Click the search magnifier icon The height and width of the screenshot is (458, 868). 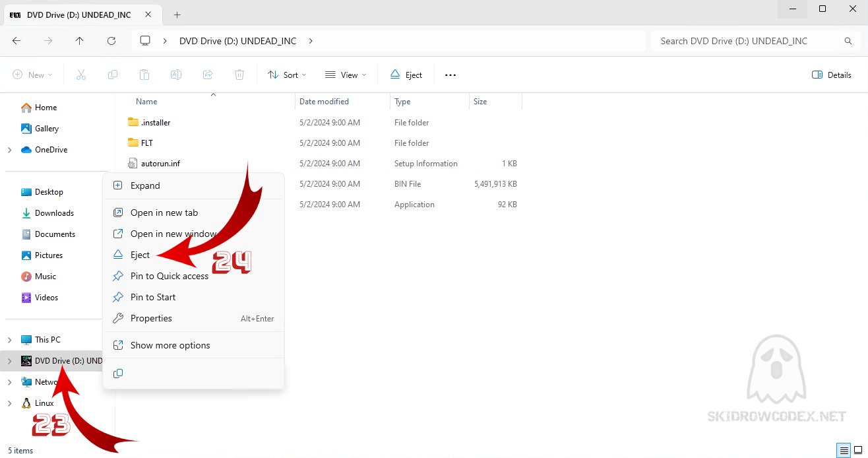tap(848, 41)
